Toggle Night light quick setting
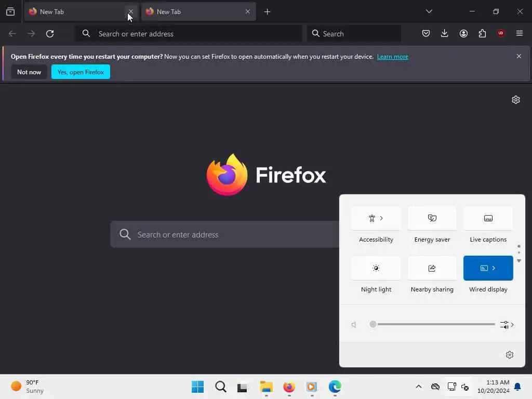Image resolution: width=532 pixels, height=399 pixels. [376, 268]
